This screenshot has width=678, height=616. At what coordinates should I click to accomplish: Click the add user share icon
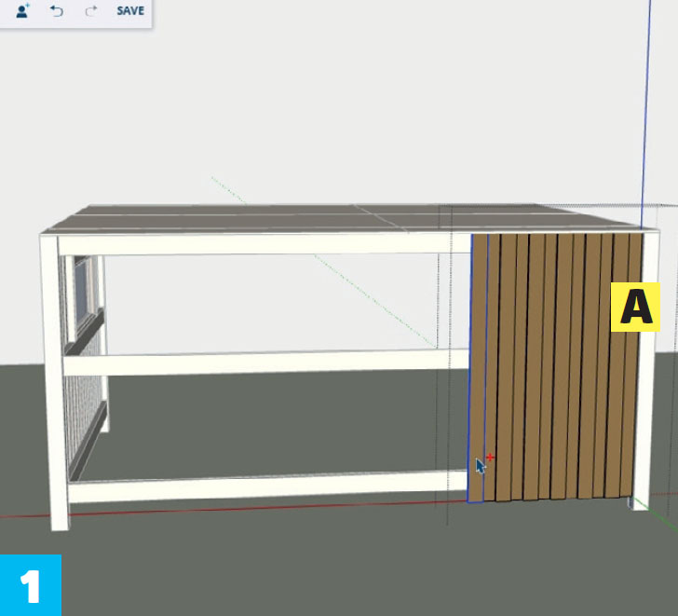[23, 11]
